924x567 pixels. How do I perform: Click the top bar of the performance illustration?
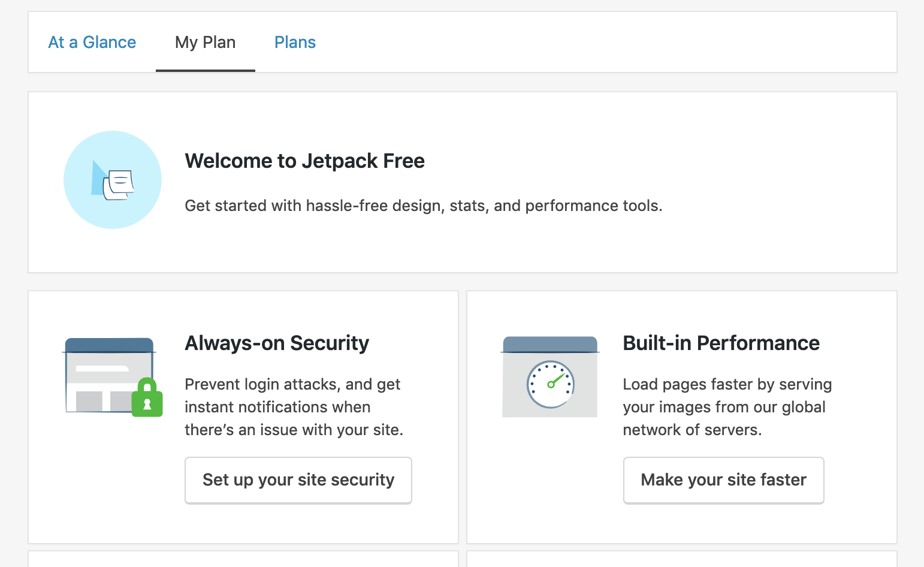pyautogui.click(x=550, y=344)
